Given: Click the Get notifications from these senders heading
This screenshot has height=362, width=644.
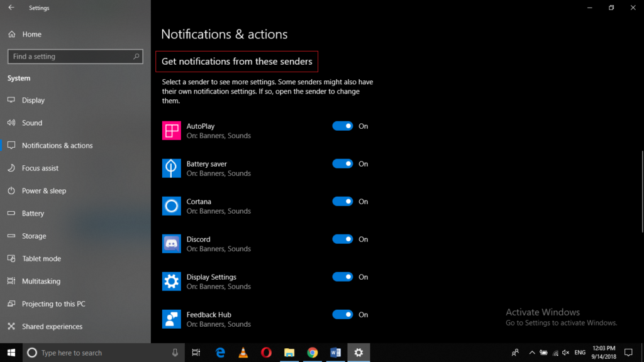Looking at the screenshot, I should click(237, 61).
